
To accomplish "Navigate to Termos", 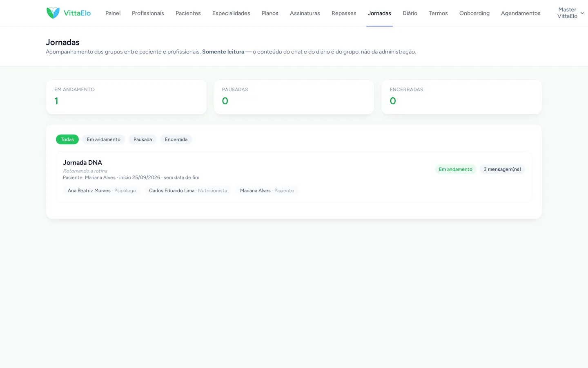I will point(438,13).
